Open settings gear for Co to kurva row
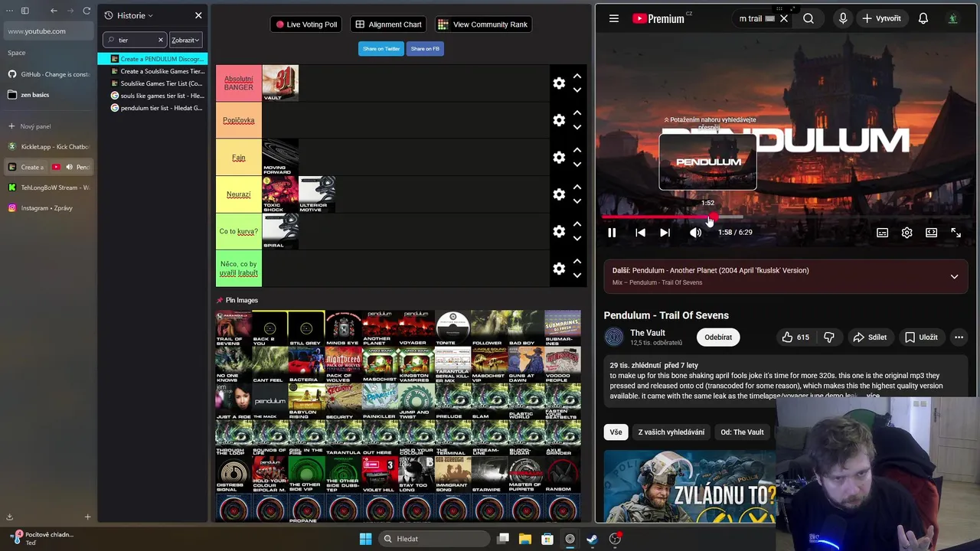Image resolution: width=980 pixels, height=551 pixels. pos(559,231)
